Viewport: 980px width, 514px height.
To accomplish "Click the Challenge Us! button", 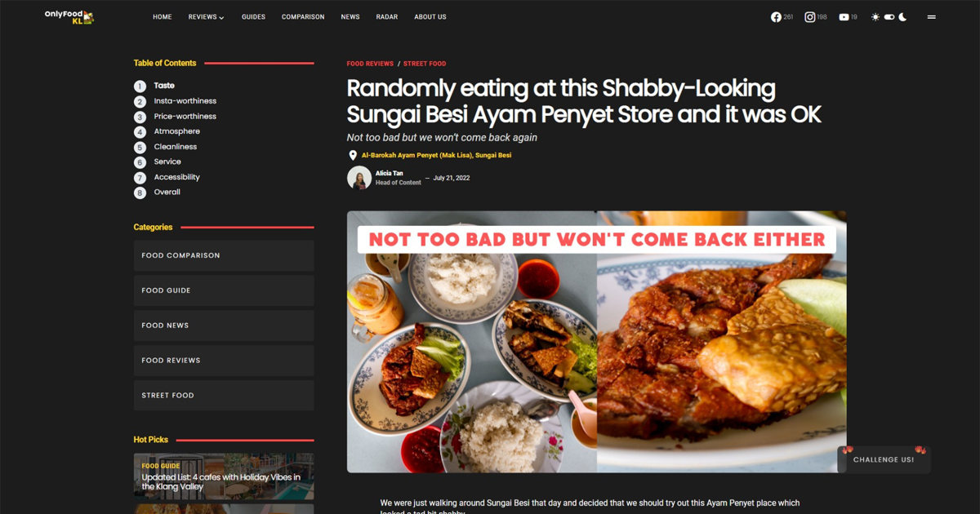I will point(884,459).
